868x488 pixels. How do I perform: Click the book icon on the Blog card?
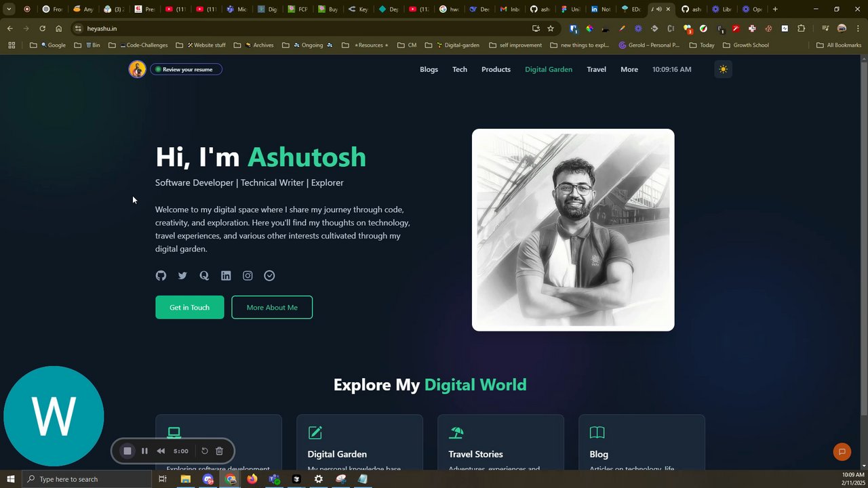point(597,432)
